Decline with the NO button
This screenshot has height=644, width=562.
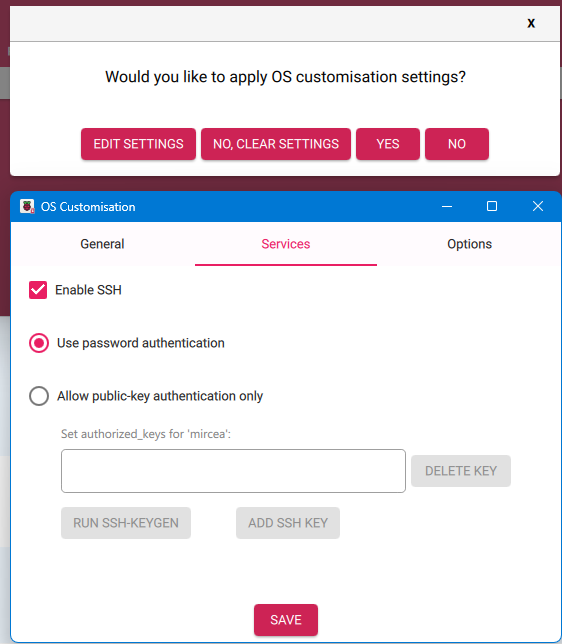point(457,144)
